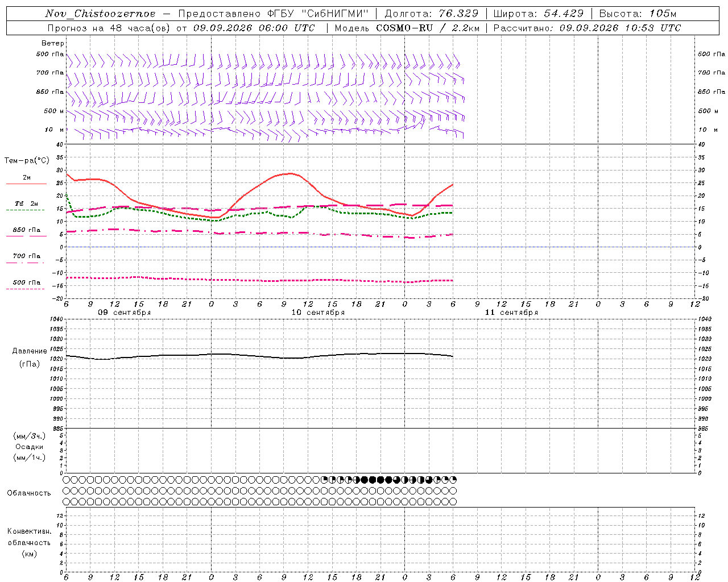This screenshot has width=728, height=582.
Task: Click the peak of the red 2м temperature curve
Action: pos(290,173)
